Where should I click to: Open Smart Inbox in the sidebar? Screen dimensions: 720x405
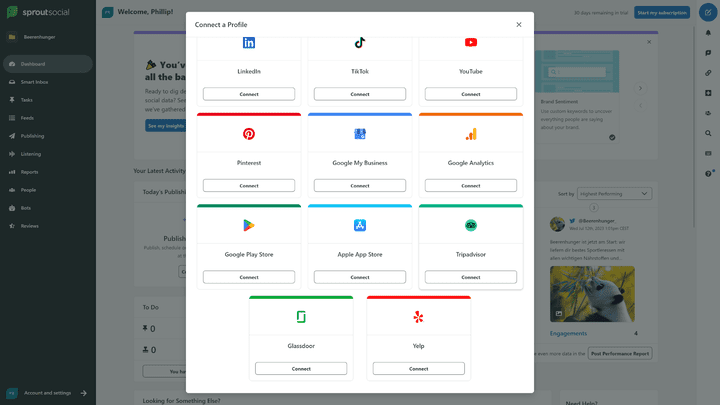[x=34, y=82]
